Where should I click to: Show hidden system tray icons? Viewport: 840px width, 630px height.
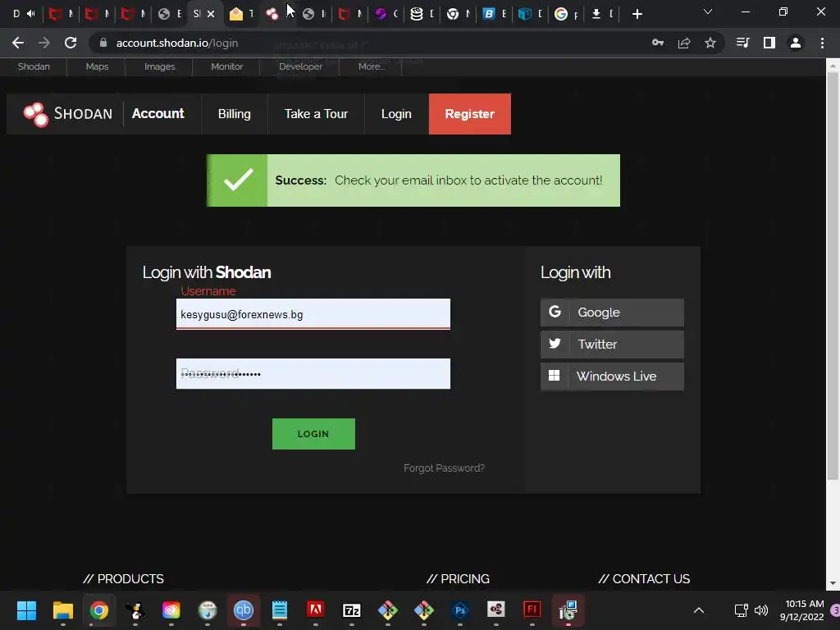[x=699, y=610]
